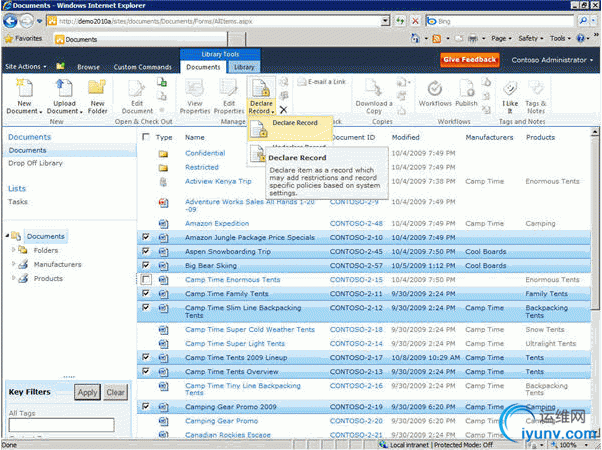Expand the Products tree node
The height and width of the screenshot is (450, 602).
tap(13, 278)
